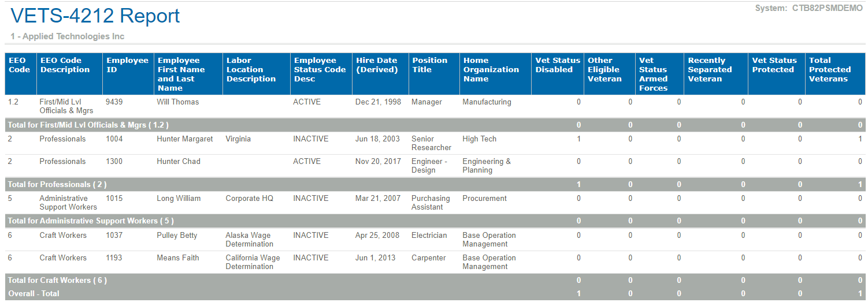This screenshot has height=306, width=868.
Task: Click the Employee ID column header
Action: pos(128,74)
